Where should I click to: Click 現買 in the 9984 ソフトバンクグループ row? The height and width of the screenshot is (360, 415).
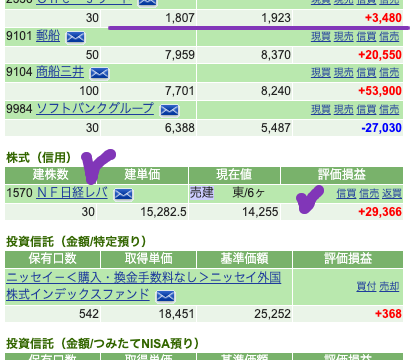(321, 109)
